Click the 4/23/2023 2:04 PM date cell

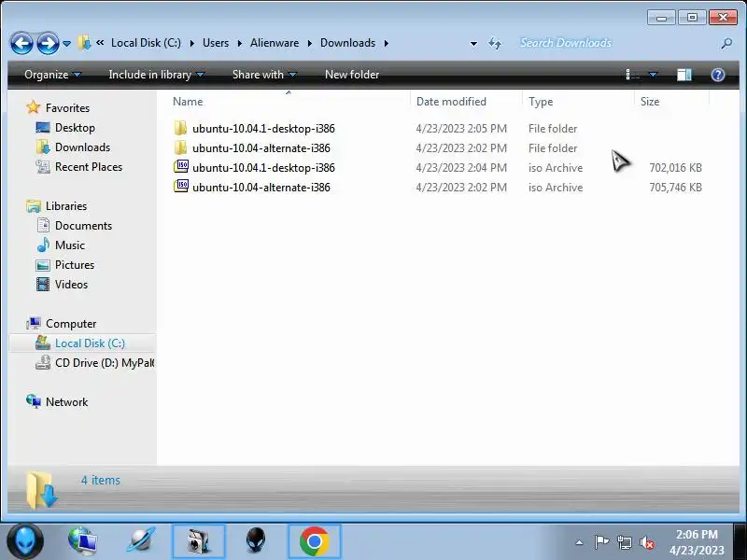(x=461, y=168)
